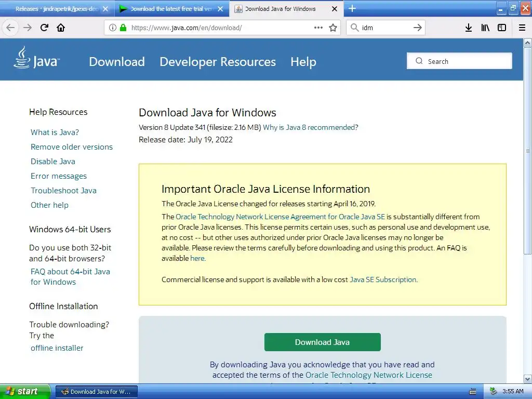Open the FAQ 'here' link
Screen dimensions: 532x399
coord(197,258)
